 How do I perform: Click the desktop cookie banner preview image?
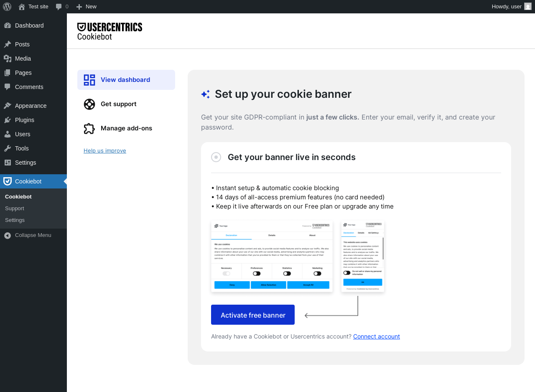272,256
